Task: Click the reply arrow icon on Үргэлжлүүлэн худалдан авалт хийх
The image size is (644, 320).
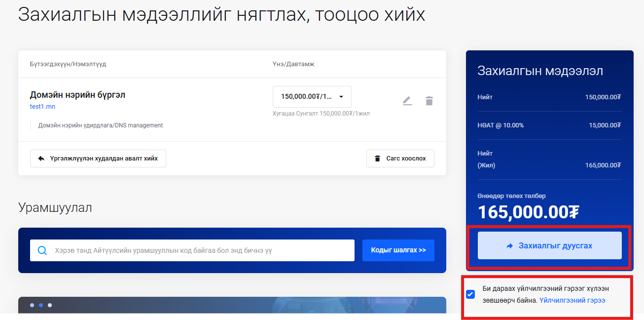Action: point(41,159)
